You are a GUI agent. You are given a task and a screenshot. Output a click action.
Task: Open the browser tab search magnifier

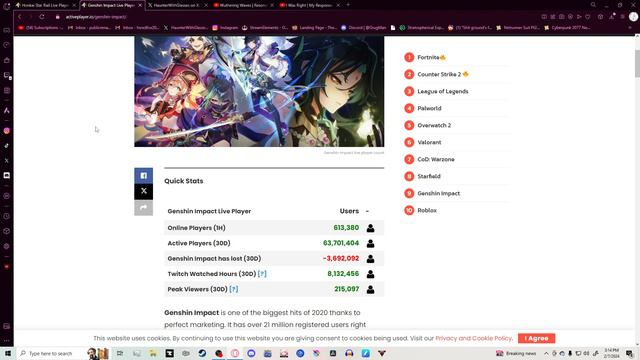(593, 5)
